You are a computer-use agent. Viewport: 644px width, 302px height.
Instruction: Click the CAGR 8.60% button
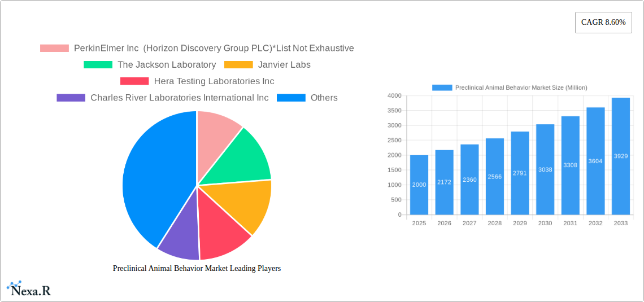click(x=603, y=23)
